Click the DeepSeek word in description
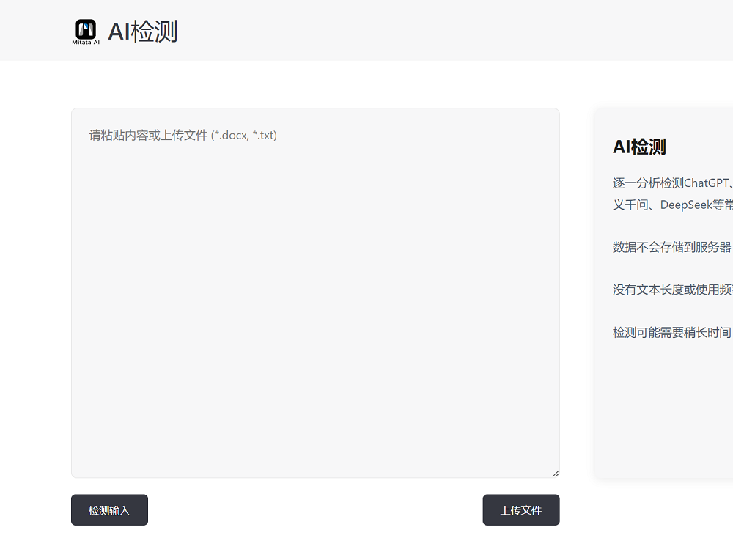The height and width of the screenshot is (560, 733). [x=686, y=205]
